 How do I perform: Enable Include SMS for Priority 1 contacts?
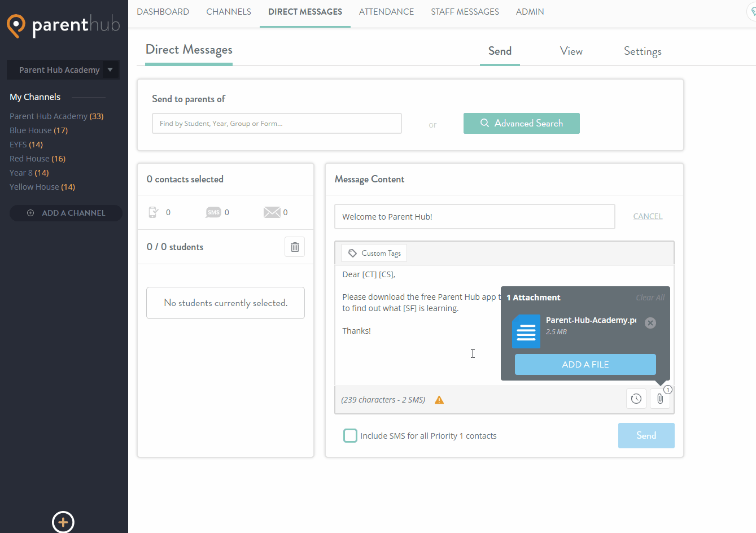(350, 435)
